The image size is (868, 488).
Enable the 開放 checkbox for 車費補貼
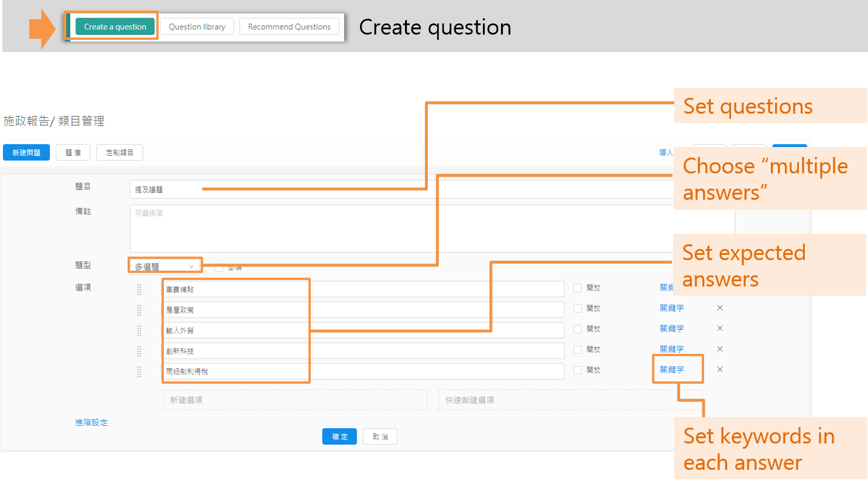tap(578, 288)
